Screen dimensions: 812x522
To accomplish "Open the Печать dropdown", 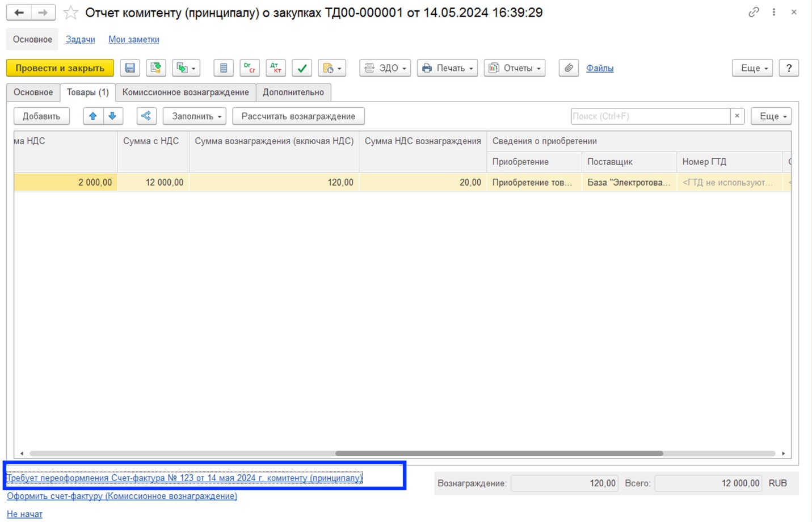I will (447, 68).
